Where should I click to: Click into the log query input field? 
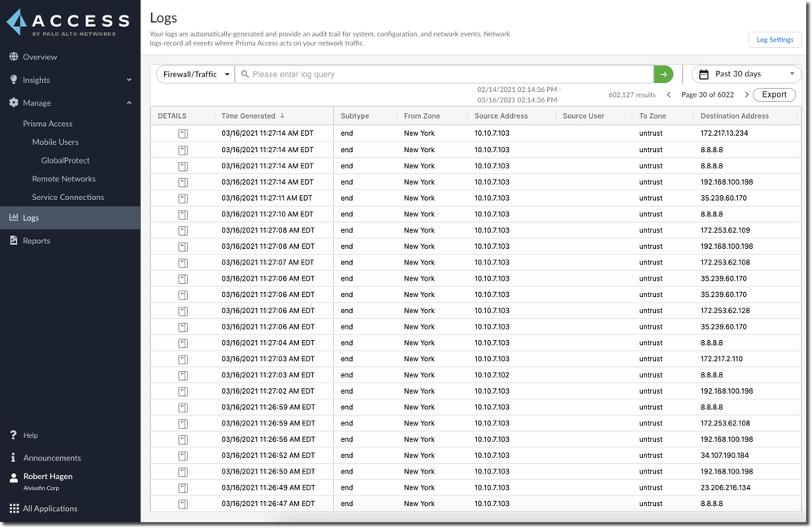[x=444, y=74]
